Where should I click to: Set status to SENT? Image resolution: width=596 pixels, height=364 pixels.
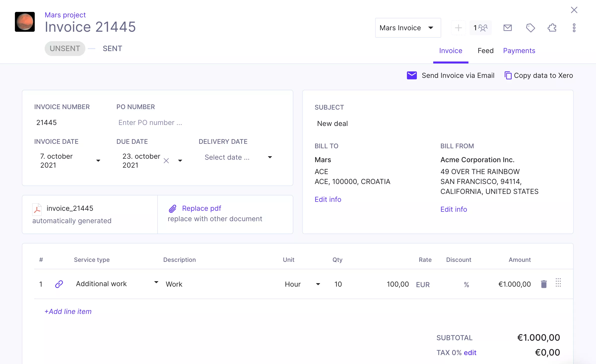[x=112, y=48]
